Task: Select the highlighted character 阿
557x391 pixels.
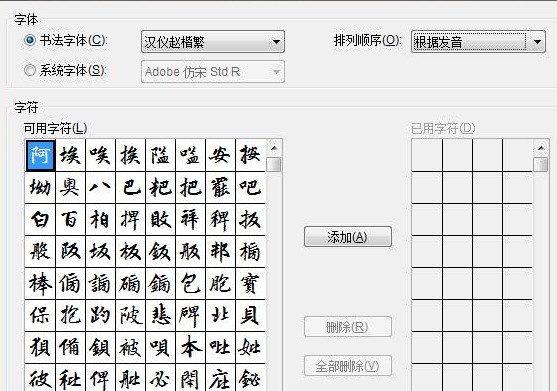Action: [40, 155]
